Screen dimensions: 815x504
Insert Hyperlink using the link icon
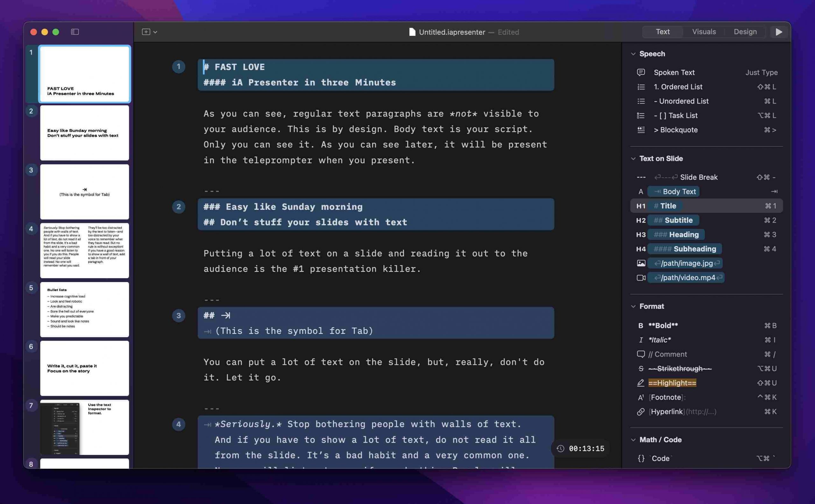640,411
